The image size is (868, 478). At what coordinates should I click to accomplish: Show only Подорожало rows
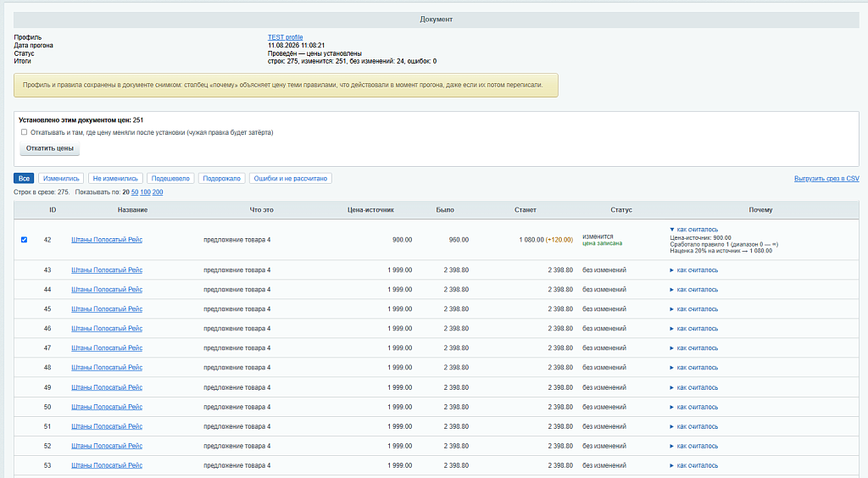click(x=221, y=178)
